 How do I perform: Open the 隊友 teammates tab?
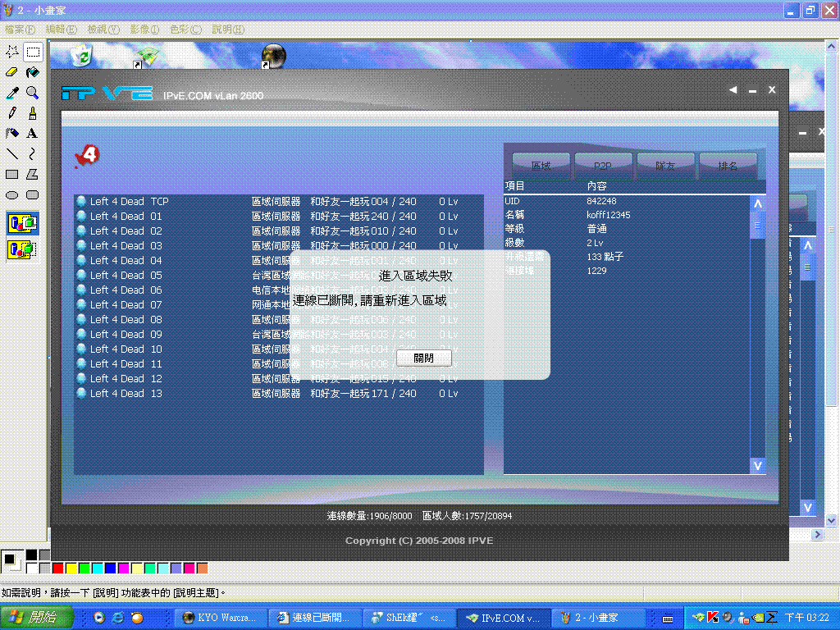pyautogui.click(x=665, y=165)
